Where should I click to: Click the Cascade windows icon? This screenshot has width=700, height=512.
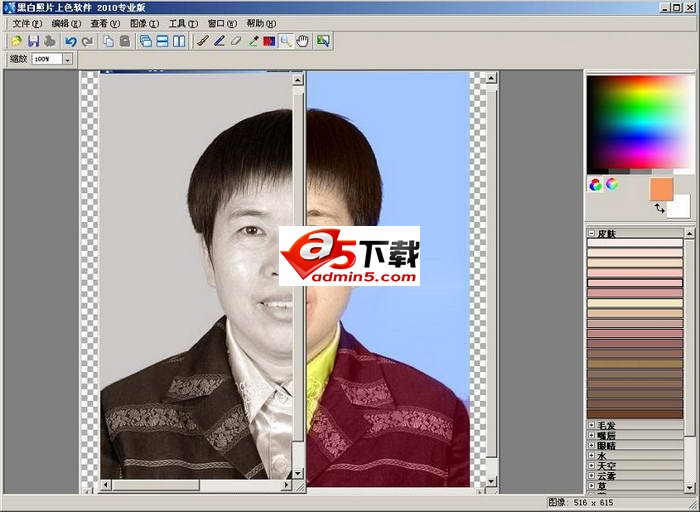pos(146,41)
